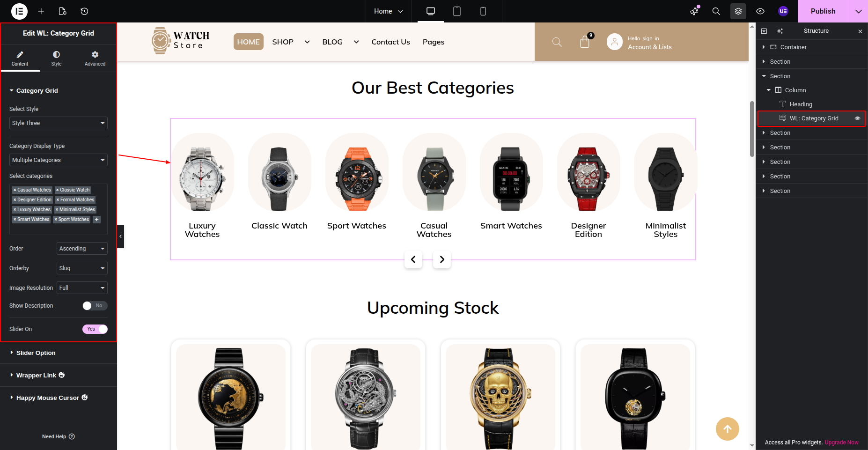Toggle the Slider On switch
This screenshot has width=868, height=450.
95,329
